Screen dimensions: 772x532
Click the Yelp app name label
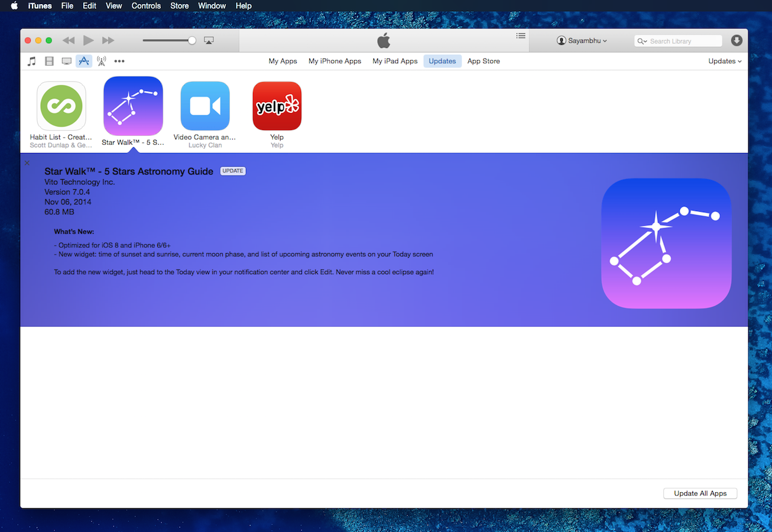pyautogui.click(x=277, y=137)
